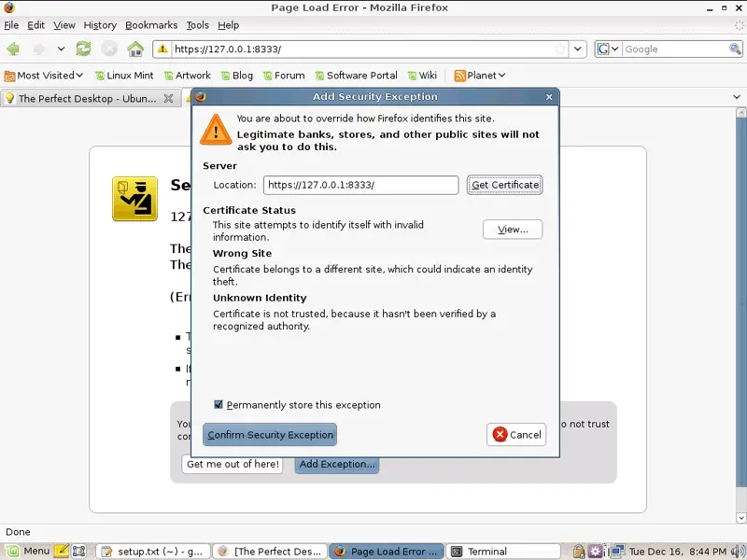747x560 pixels.
Task: Focus the browser address bar URL
Action: pyautogui.click(x=362, y=49)
